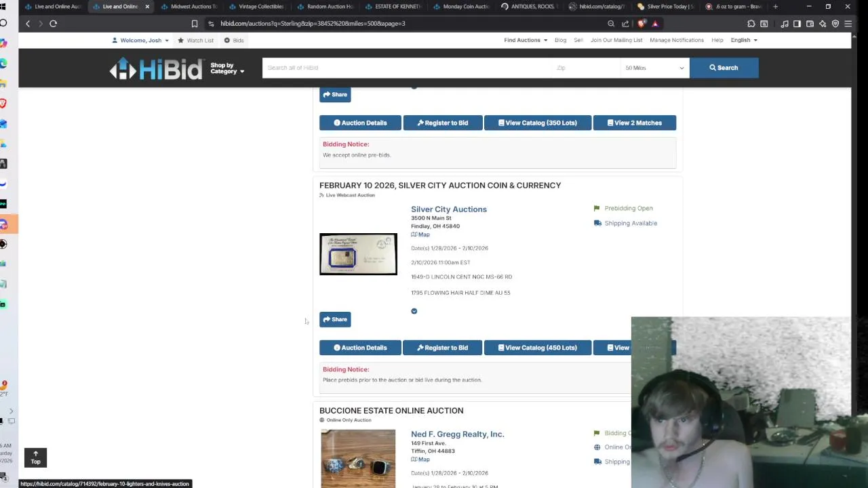Open the Blog link
The width and height of the screenshot is (868, 488).
pos(560,41)
